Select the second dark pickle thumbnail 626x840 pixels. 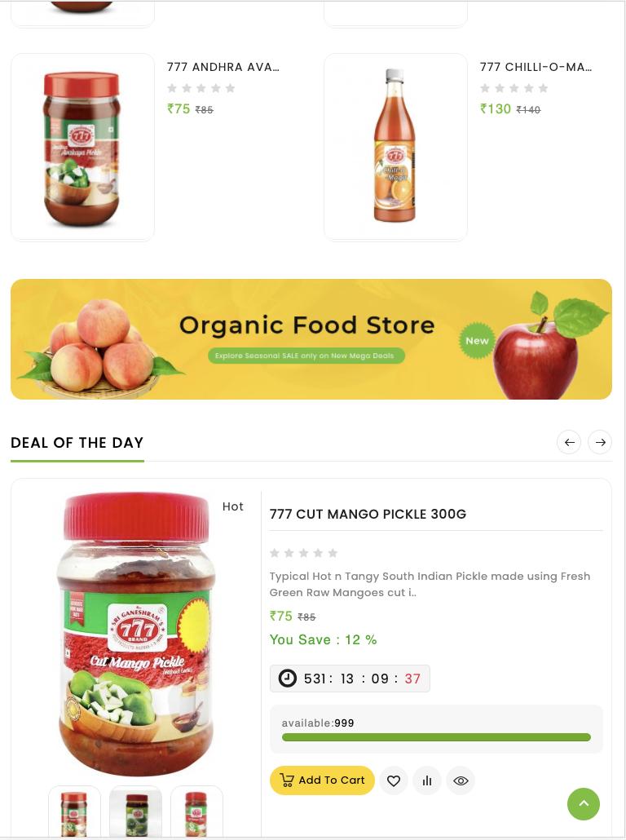(135, 811)
